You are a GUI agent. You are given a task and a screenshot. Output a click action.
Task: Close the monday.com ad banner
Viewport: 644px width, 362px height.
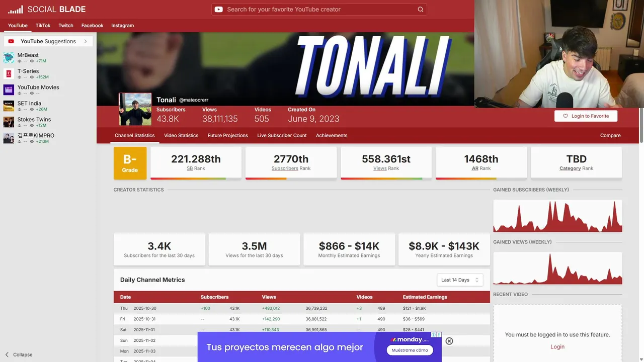point(449,341)
